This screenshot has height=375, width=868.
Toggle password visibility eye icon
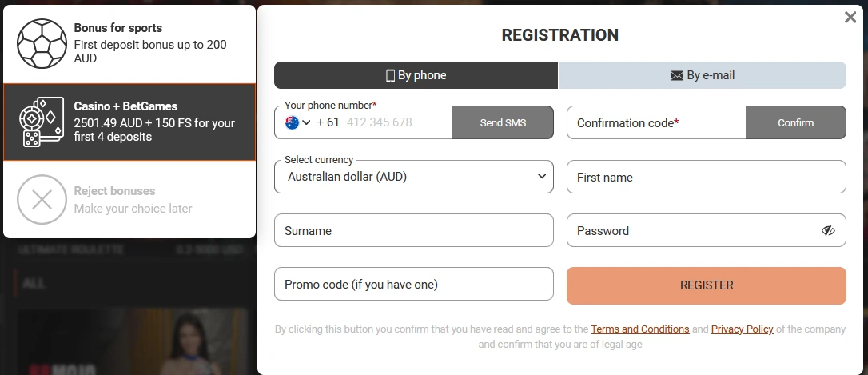click(x=828, y=231)
